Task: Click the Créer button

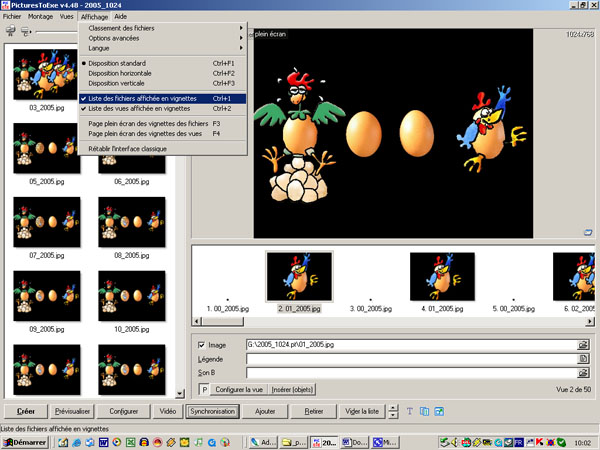Action: [x=26, y=411]
